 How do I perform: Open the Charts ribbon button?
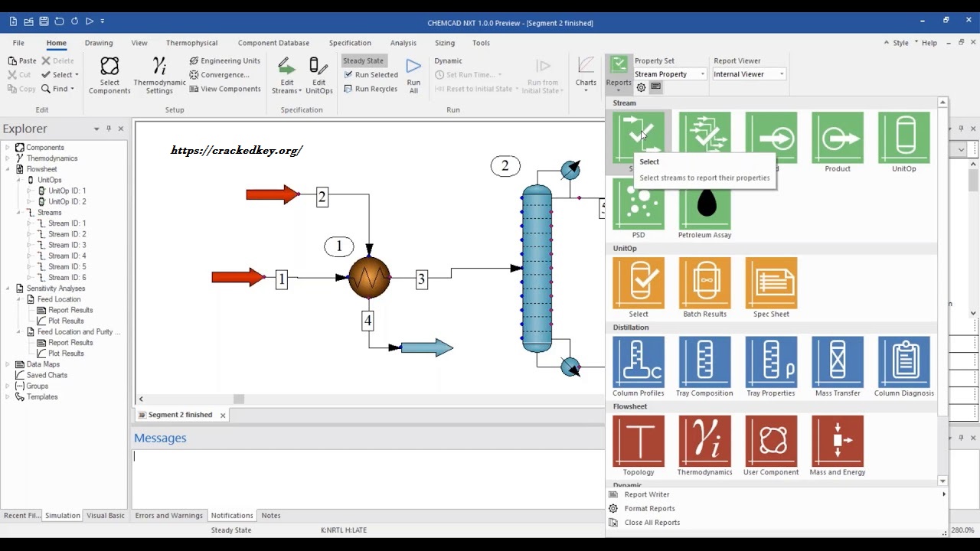(586, 74)
